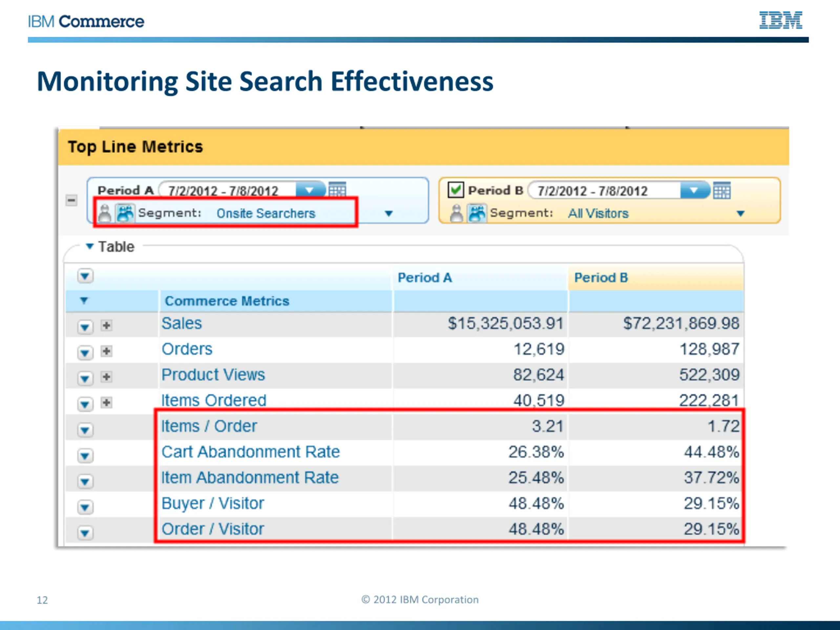Image resolution: width=840 pixels, height=630 pixels.
Task: Collapse the Table section triangle
Action: click(x=90, y=246)
